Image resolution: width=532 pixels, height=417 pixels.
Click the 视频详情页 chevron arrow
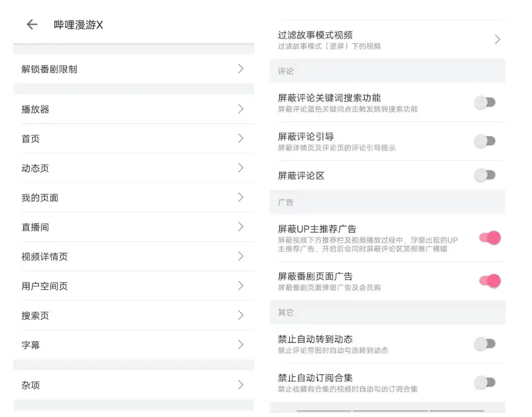240,256
